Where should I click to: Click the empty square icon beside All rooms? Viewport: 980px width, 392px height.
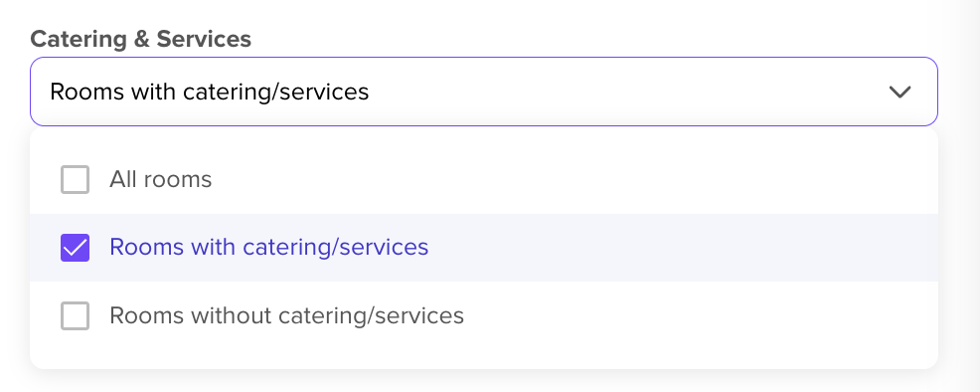click(x=75, y=179)
